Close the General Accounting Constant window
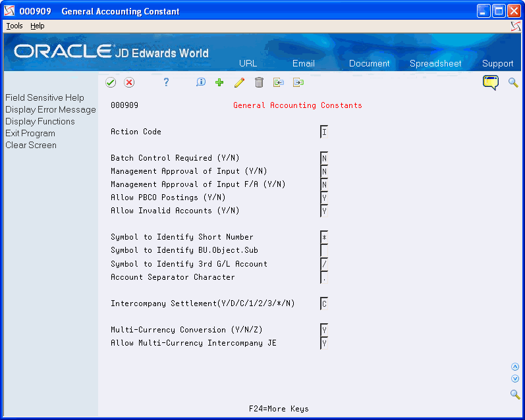525x420 pixels. pyautogui.click(x=514, y=11)
